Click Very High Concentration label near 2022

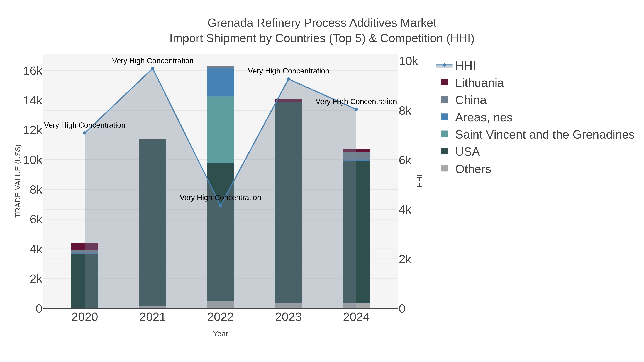coord(221,197)
